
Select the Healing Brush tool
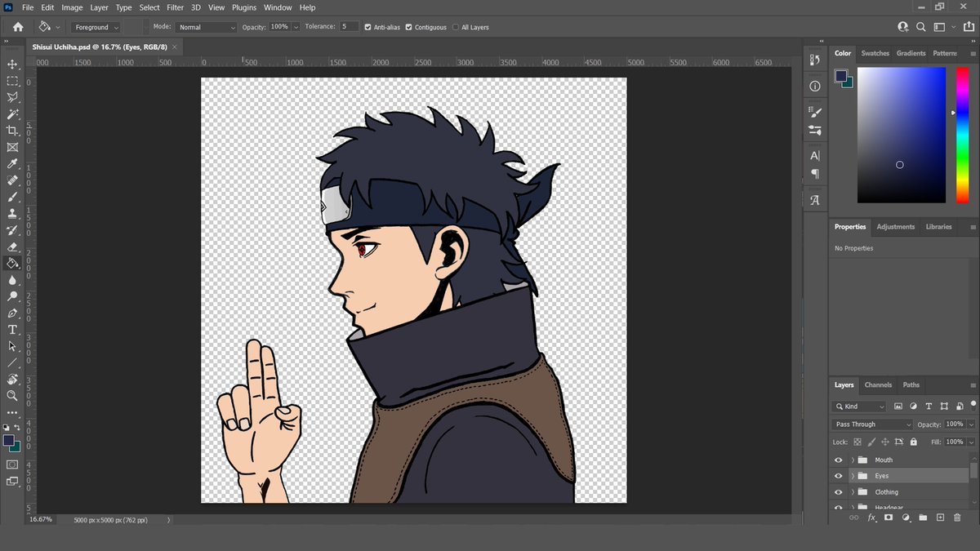[12, 180]
